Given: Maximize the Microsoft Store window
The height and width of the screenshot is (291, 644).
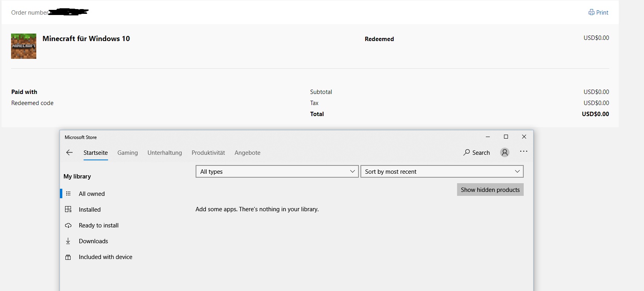Looking at the screenshot, I should point(506,137).
